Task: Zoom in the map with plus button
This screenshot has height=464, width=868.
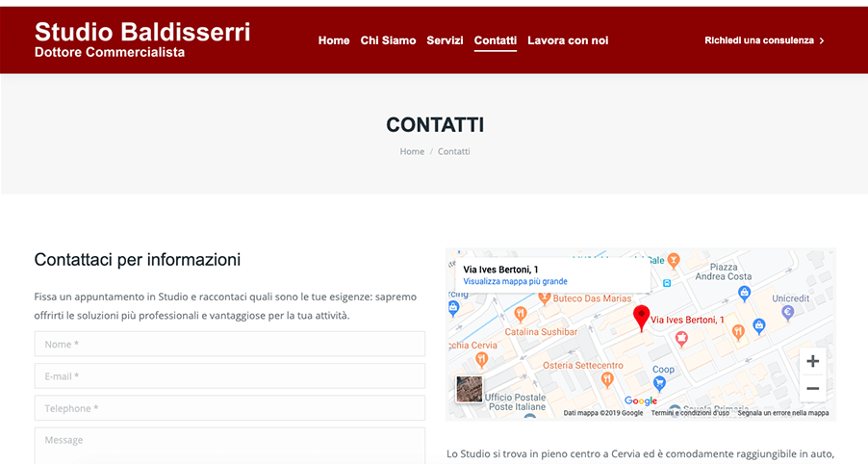Action: tap(812, 362)
